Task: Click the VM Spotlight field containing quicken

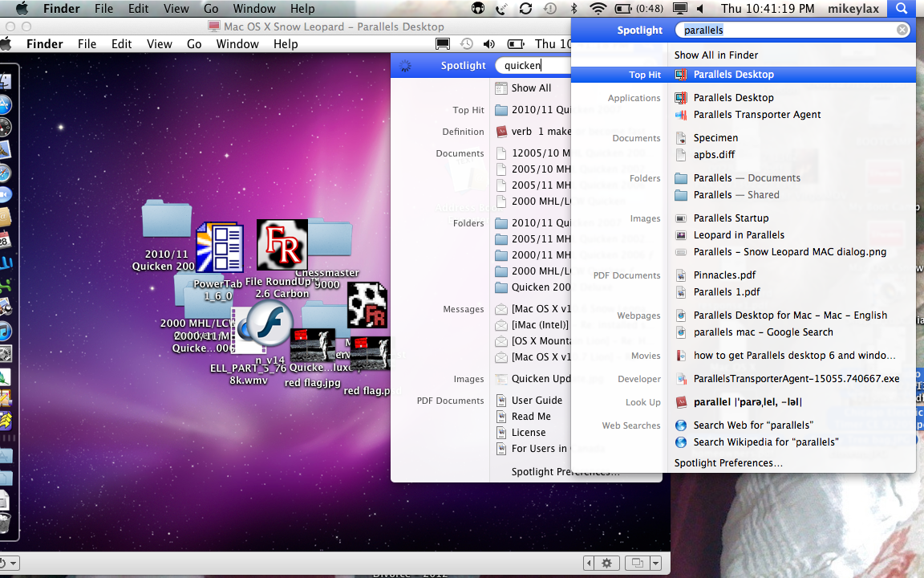Action: [533, 66]
